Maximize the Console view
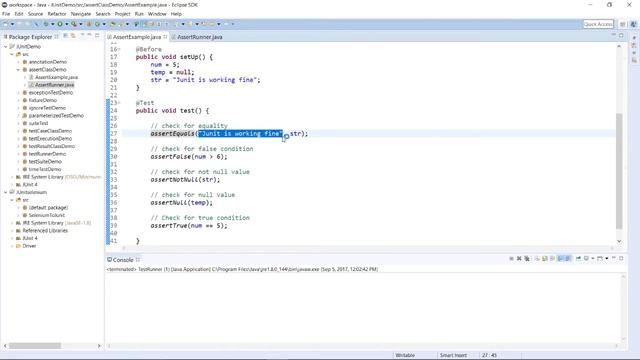 (621, 258)
